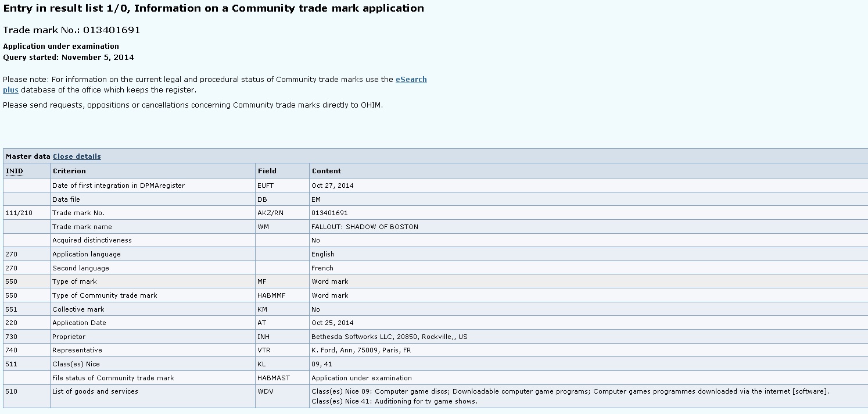Click the Trade mark No.: 013401691 heading
The height and width of the screenshot is (414, 868).
pos(71,30)
